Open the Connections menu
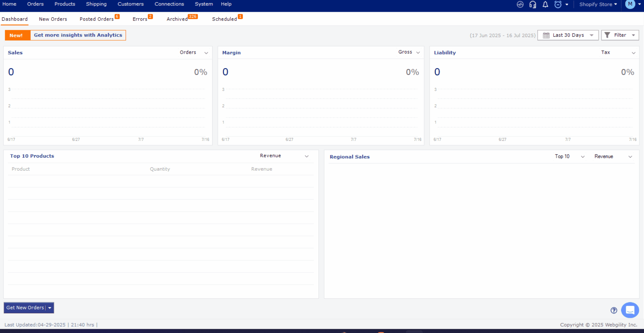The height and width of the screenshot is (333, 644). coord(169,4)
